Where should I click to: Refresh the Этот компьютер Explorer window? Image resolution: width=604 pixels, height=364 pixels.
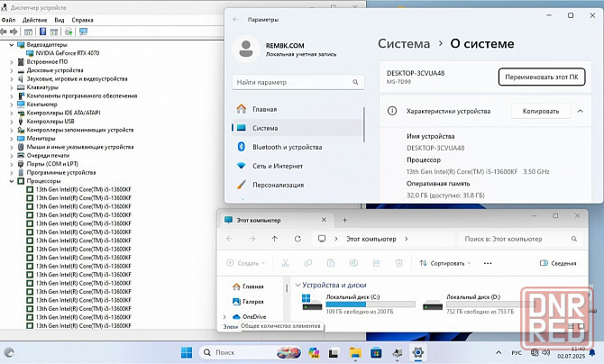297,239
